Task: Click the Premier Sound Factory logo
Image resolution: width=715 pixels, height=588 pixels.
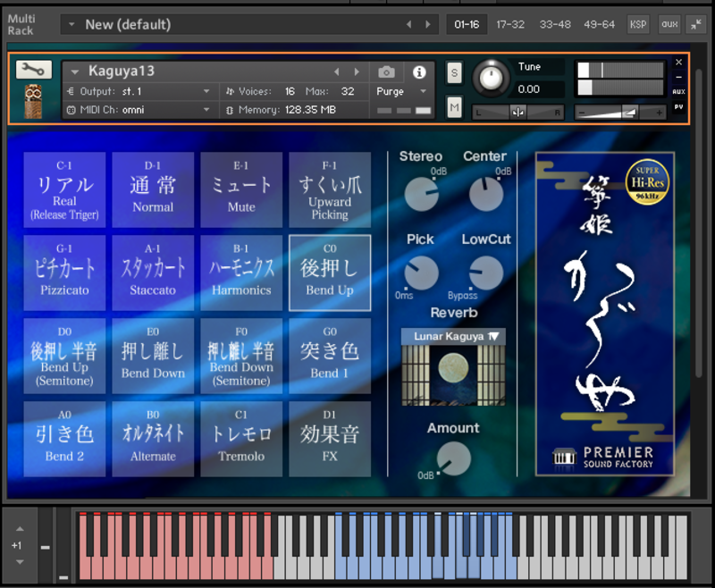Action: [x=602, y=458]
